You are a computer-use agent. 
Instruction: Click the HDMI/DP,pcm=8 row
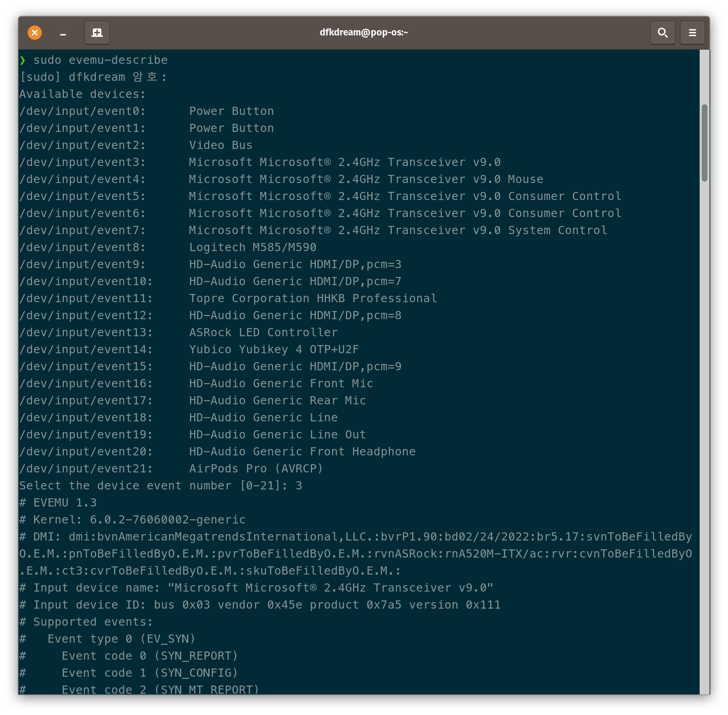tap(211, 315)
